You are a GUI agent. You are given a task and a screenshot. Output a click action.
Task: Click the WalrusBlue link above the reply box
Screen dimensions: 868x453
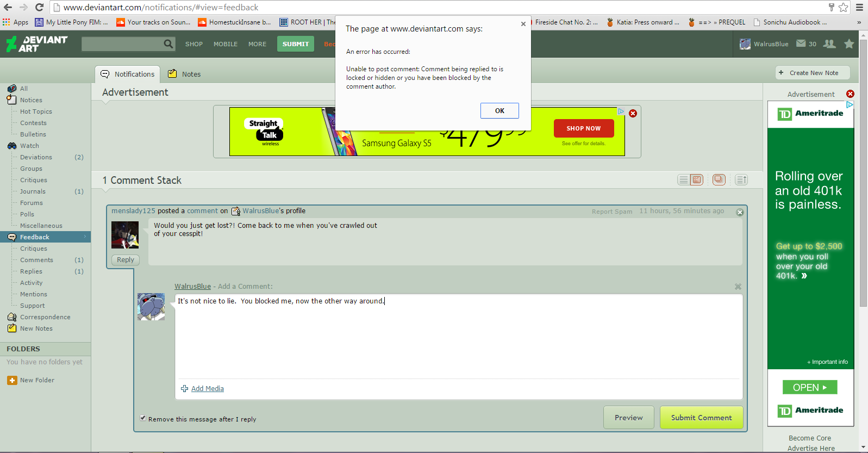[192, 286]
